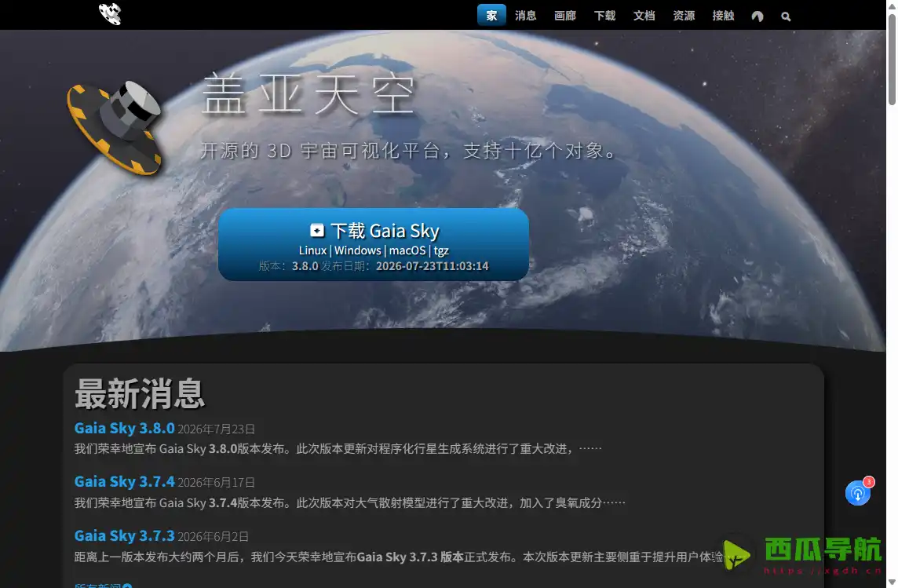
Task: Click the Gaia Sky logo in navbar
Action: 110,14
